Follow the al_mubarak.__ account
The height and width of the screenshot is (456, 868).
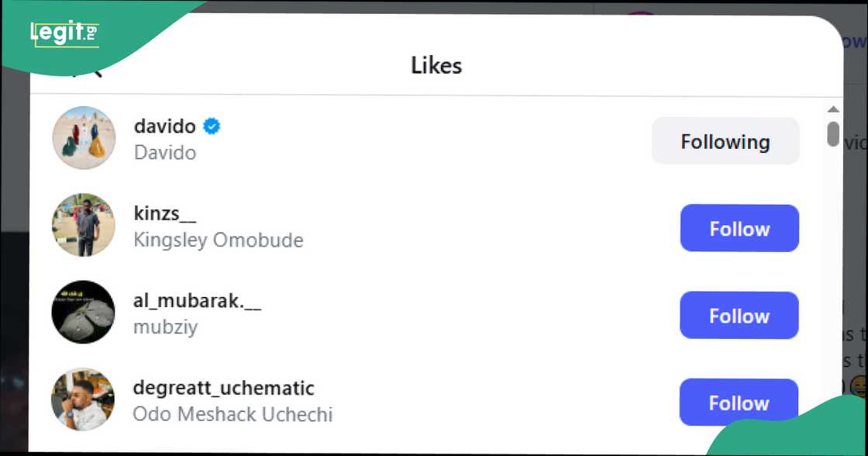tap(739, 316)
